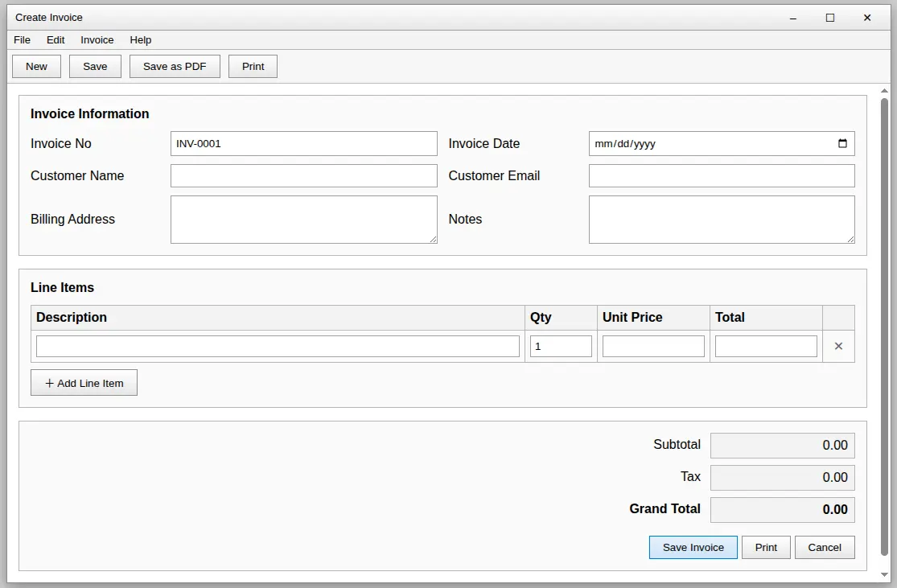Click the vertical scrollbar on the right
The width and height of the screenshot is (897, 588).
click(885, 322)
